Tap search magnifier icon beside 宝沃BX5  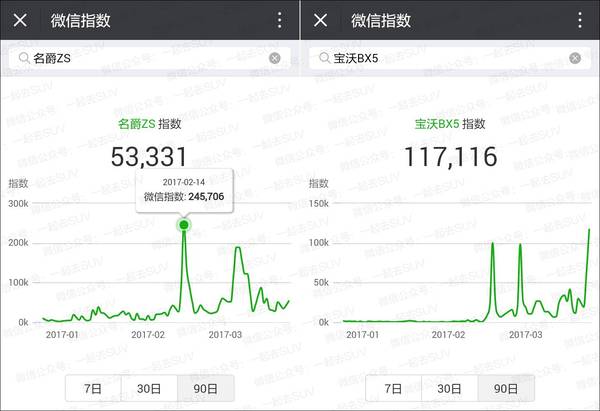[324, 58]
